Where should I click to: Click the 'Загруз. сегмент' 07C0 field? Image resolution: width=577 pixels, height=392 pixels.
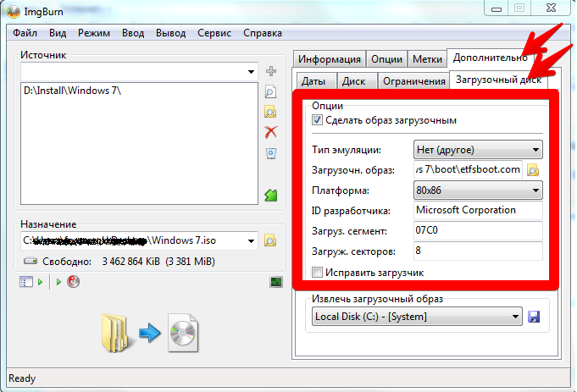click(x=478, y=230)
